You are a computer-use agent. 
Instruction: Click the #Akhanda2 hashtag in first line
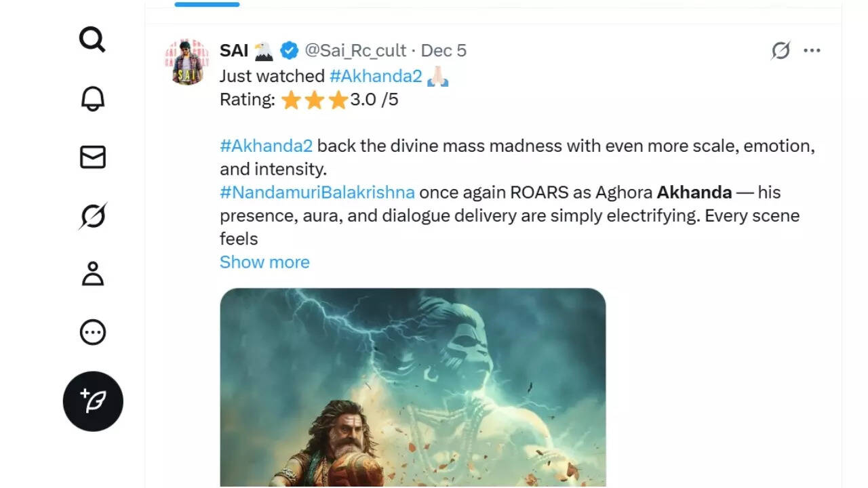pos(375,77)
